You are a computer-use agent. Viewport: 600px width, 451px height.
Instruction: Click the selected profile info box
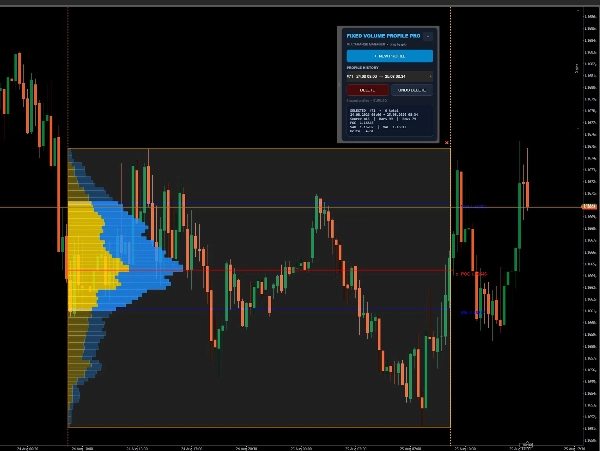tap(390, 121)
